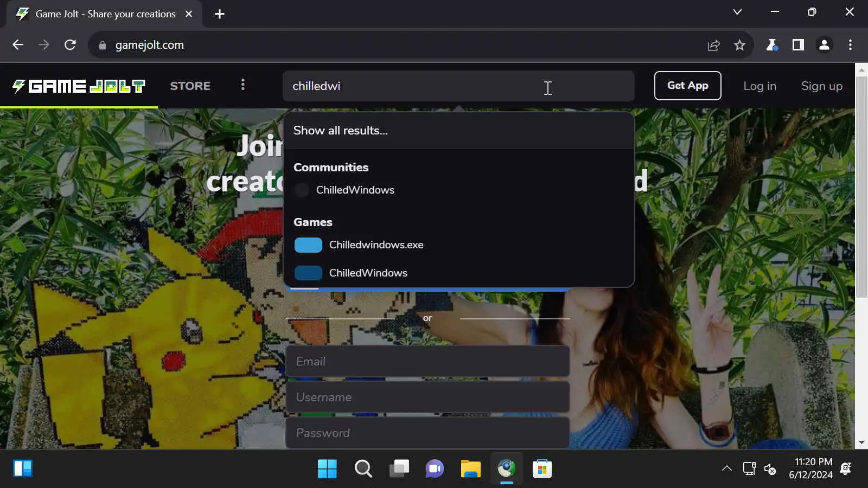Image resolution: width=868 pixels, height=488 pixels.
Task: Click the scrollbar down arrow
Action: tap(861, 443)
